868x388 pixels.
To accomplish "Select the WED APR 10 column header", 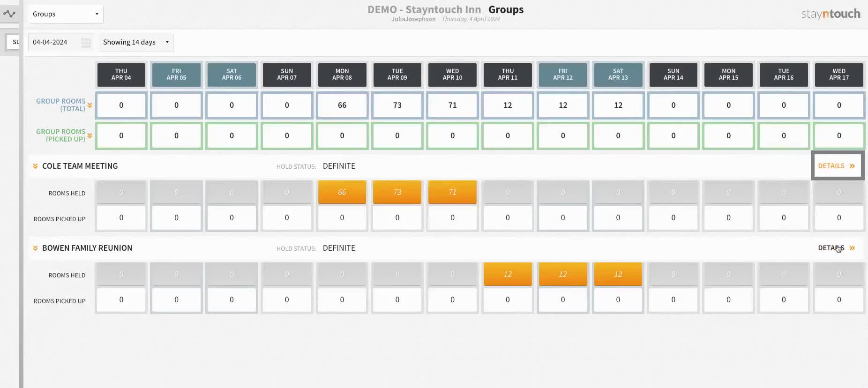I will coord(453,75).
